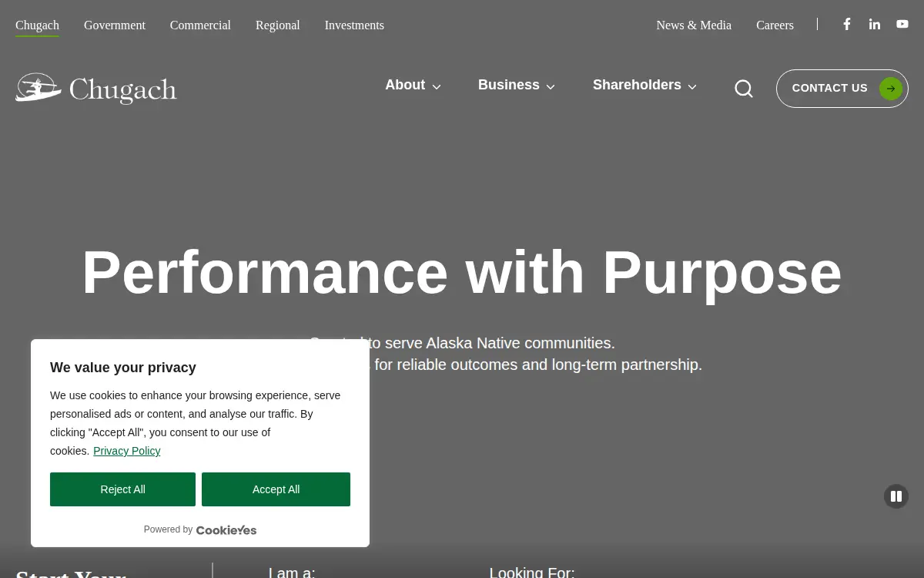Expand the Business menu
Viewport: 924px width, 578px height.
(517, 86)
